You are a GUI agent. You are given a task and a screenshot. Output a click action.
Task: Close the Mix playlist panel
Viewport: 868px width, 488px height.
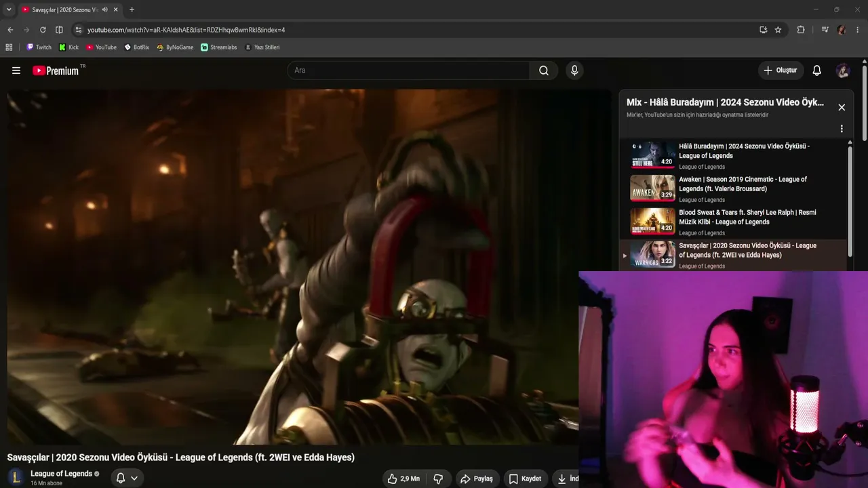click(842, 107)
